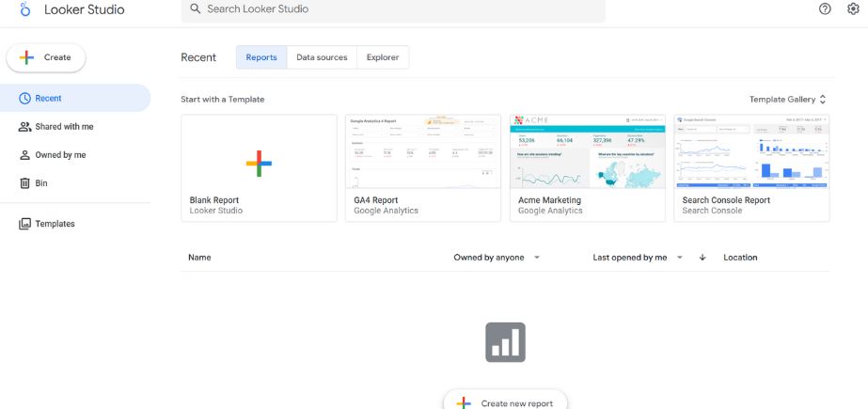
Task: Click the Location column header
Action: 740,258
